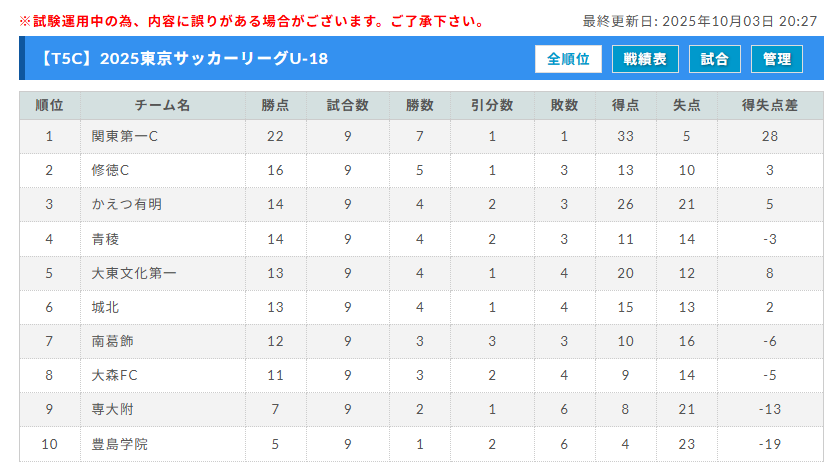Screen dimensions: 837x473
Task: Click the 南葛飾 team name
Action: 112,341
